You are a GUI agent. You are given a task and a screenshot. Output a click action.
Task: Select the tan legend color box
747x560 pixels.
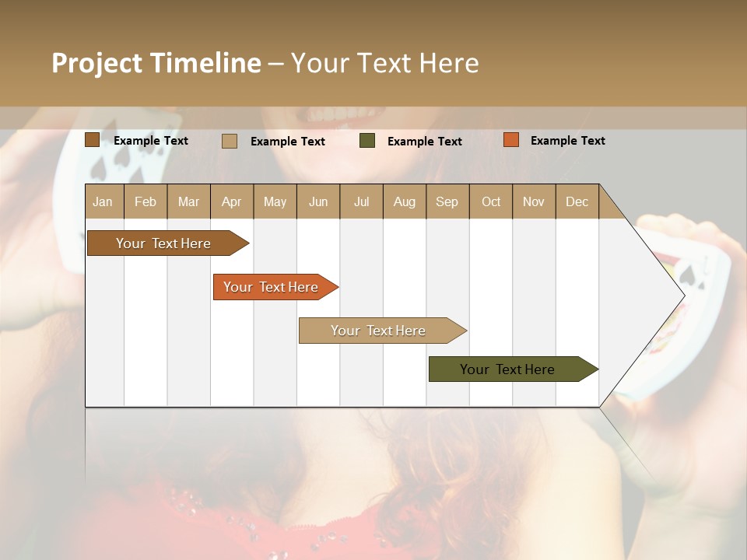[229, 141]
